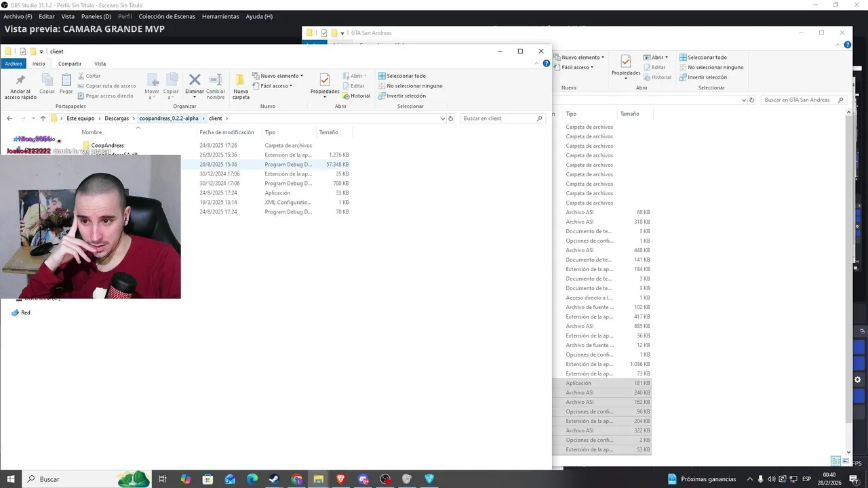The image size is (868, 488).
Task: Select the CoopAndreas folder
Action: coord(107,146)
